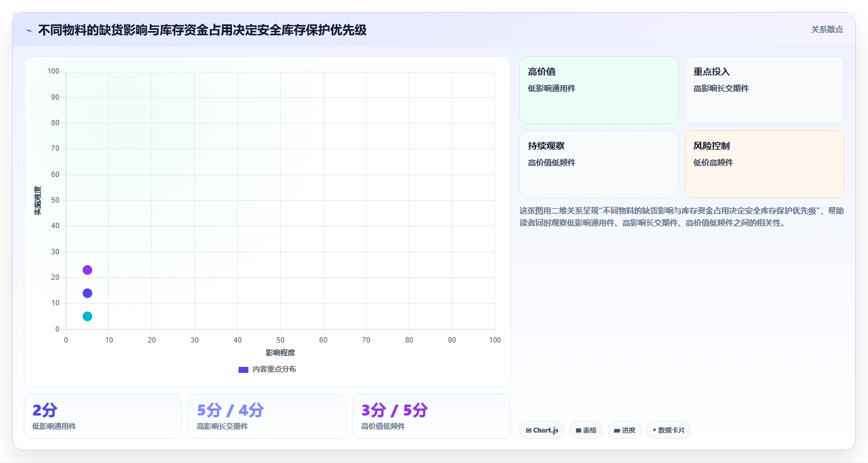
Task: Select the 重点投入 quadrant card
Action: point(764,90)
